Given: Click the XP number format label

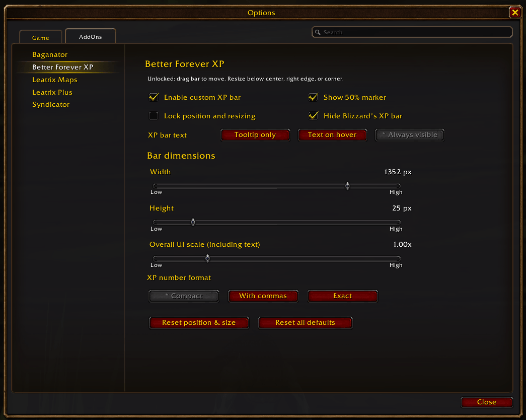Looking at the screenshot, I should point(179,277).
